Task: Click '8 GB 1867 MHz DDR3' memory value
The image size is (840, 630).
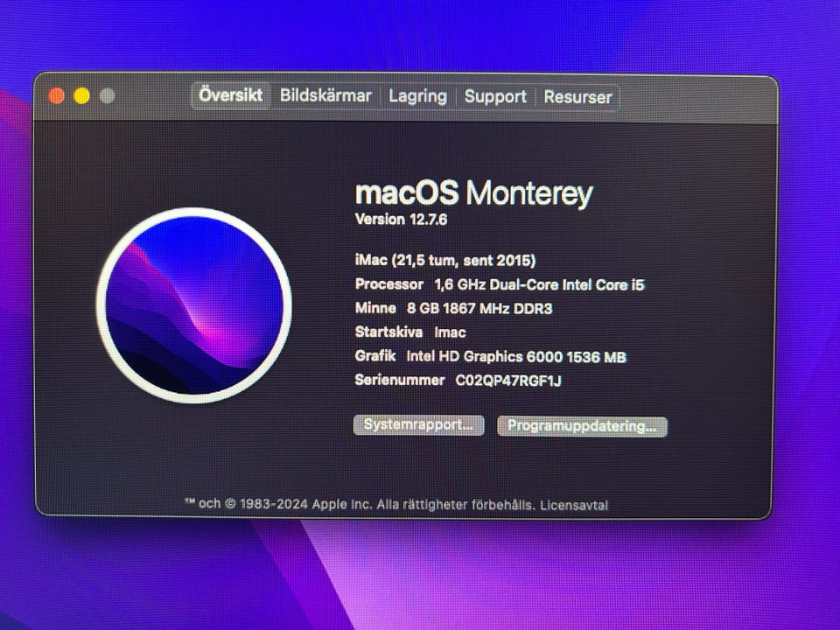Action: point(479,309)
